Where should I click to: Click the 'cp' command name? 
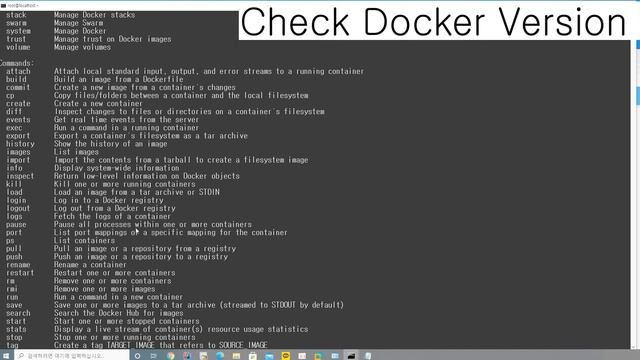10,96
